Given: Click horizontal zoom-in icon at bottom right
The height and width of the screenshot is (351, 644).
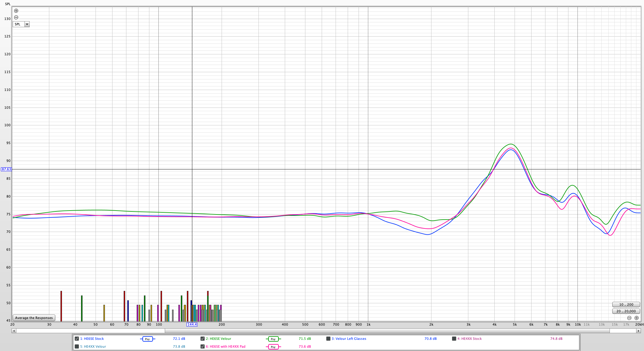Looking at the screenshot, I should pyautogui.click(x=636, y=318).
